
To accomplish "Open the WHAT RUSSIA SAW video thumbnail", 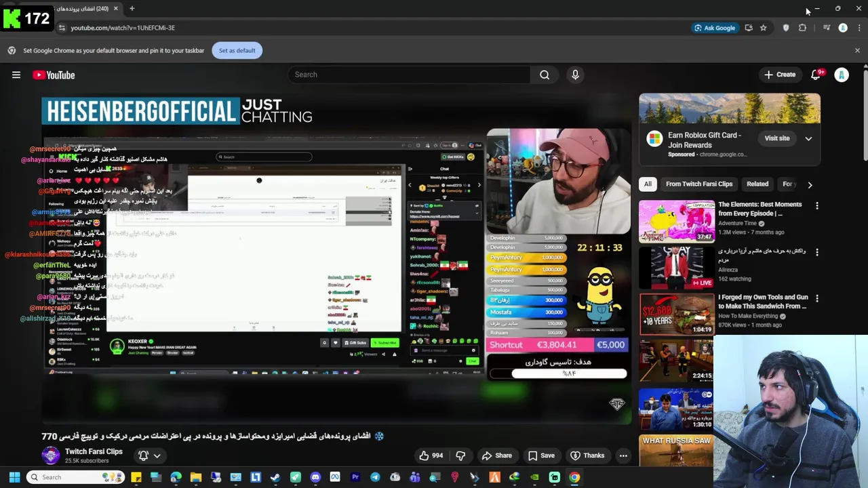I will coord(677,451).
